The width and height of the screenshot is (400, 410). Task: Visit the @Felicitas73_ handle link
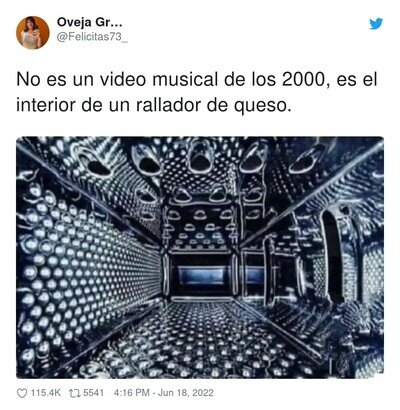pos(92,37)
